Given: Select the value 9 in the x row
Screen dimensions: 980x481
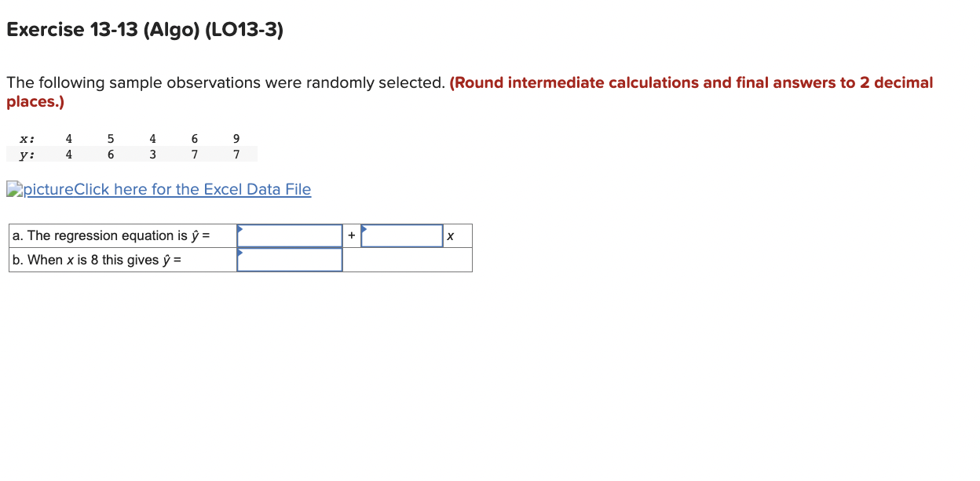Looking at the screenshot, I should click(x=236, y=138).
